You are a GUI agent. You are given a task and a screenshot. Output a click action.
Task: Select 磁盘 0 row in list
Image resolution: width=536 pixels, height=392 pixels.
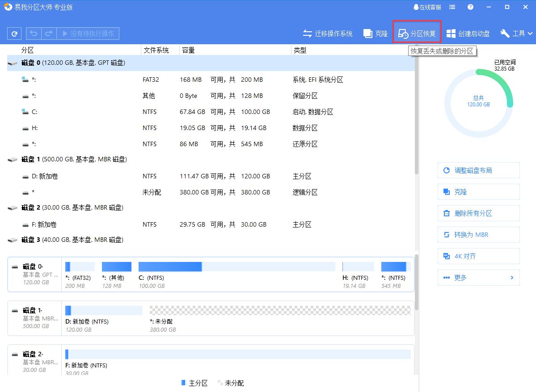point(211,63)
